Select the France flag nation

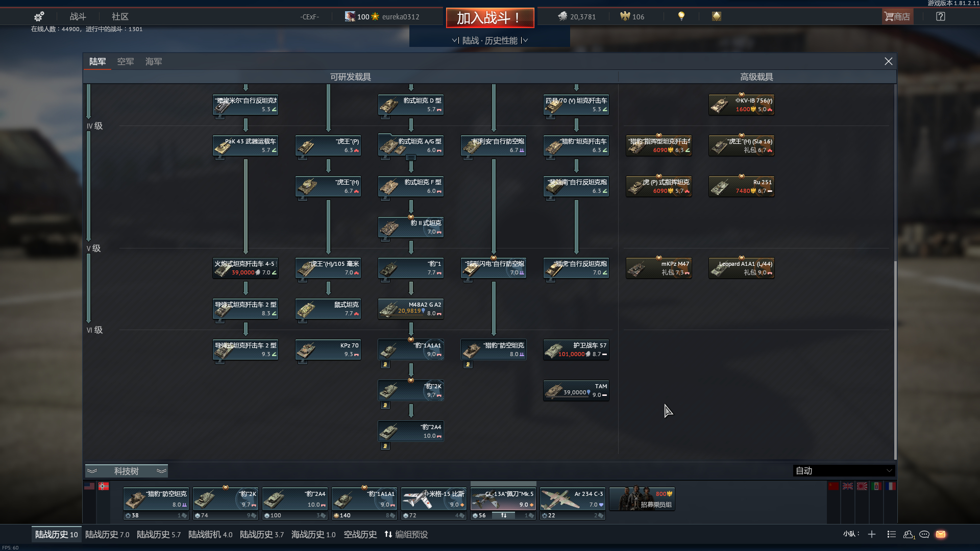[x=891, y=486]
